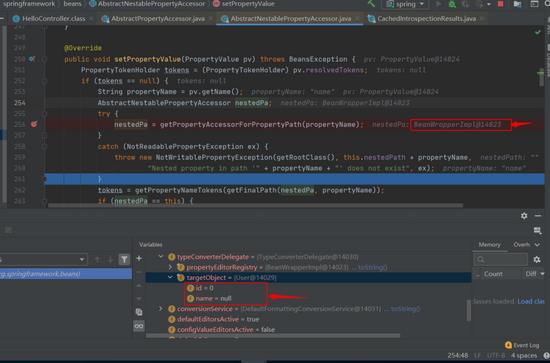
Task: Go to previous frame up arrow
Action: coord(97,260)
